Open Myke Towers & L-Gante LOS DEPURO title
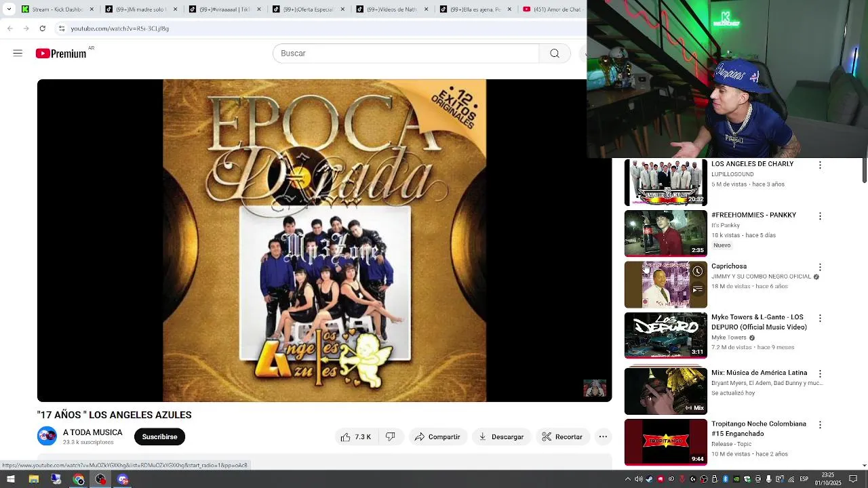The image size is (868, 488). [759, 322]
